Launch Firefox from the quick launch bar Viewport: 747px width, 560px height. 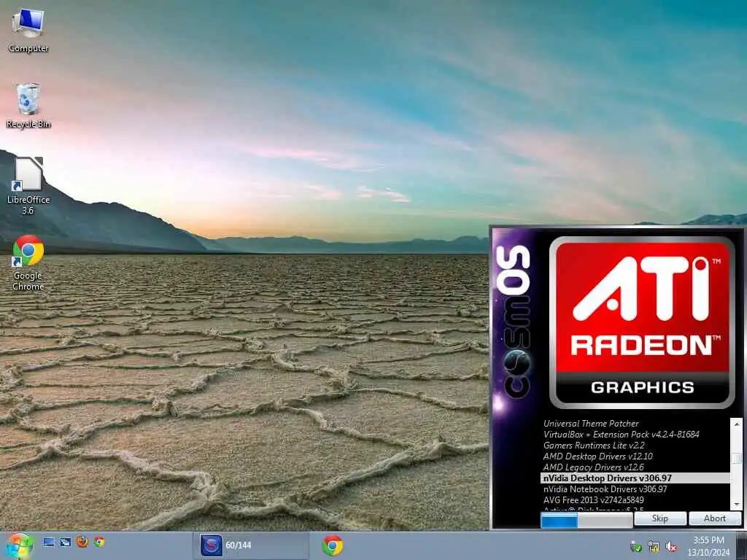(x=82, y=542)
